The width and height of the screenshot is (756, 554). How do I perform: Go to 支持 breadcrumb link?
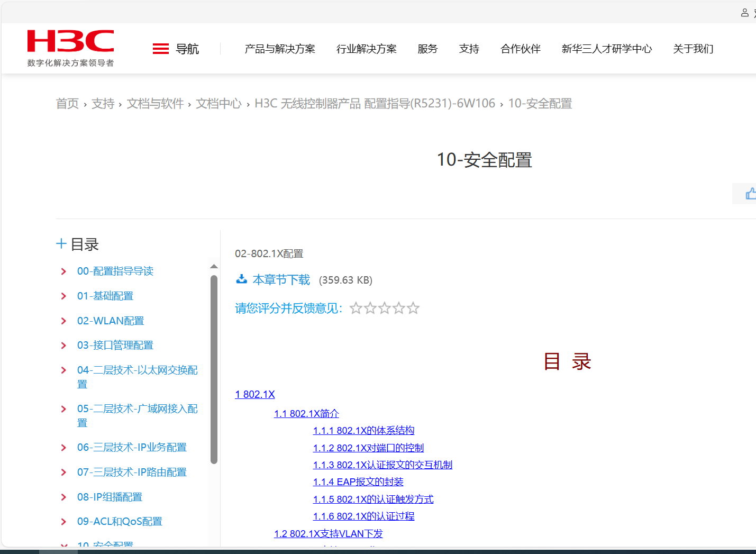(103, 103)
